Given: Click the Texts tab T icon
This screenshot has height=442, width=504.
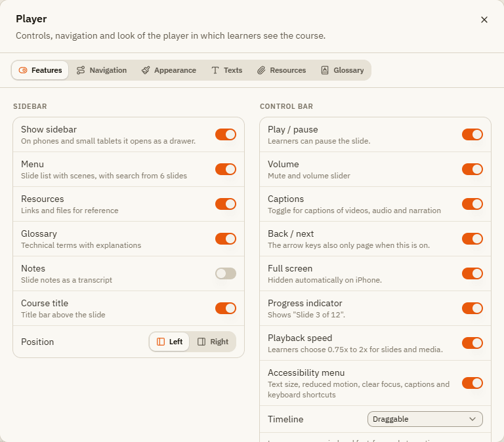Looking at the screenshot, I should point(215,70).
